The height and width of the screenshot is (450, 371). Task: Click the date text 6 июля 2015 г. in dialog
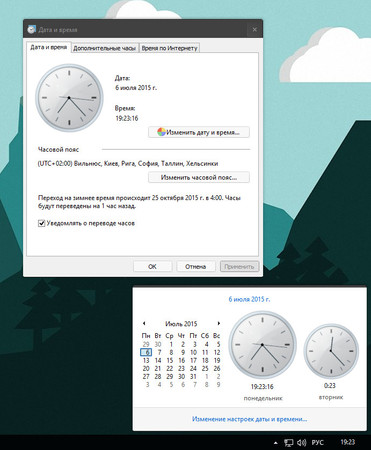click(136, 88)
